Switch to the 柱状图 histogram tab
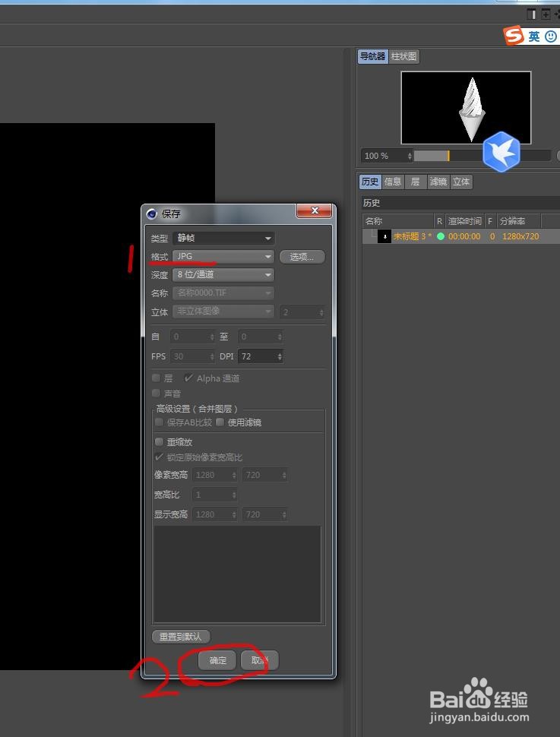 tap(404, 56)
